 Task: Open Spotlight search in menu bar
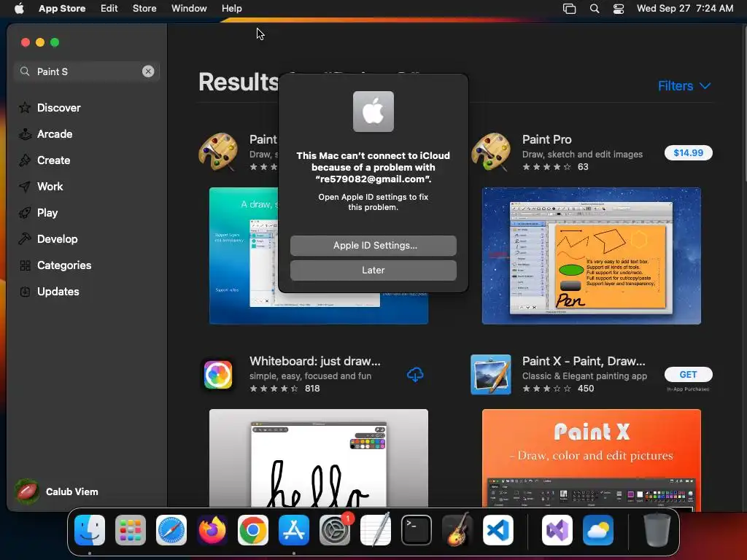coord(594,9)
